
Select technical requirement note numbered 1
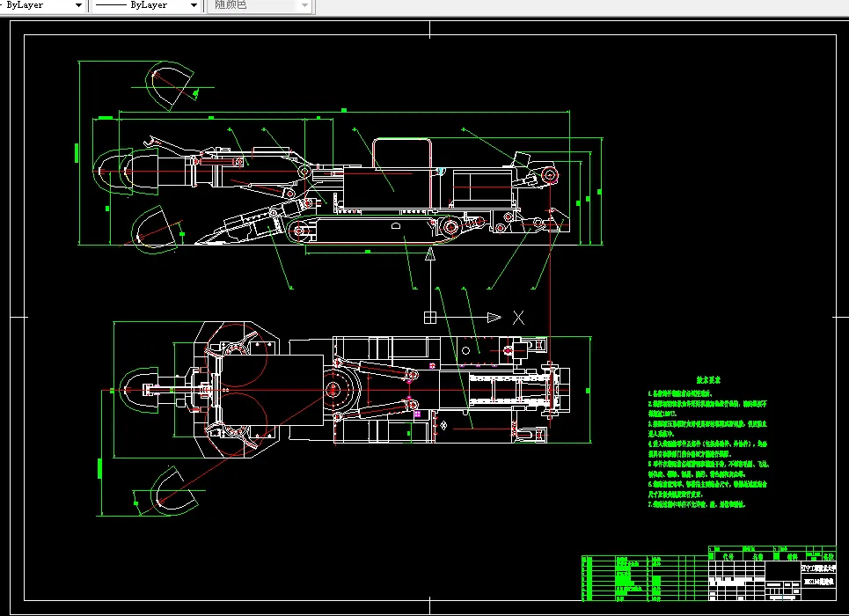coord(681,393)
